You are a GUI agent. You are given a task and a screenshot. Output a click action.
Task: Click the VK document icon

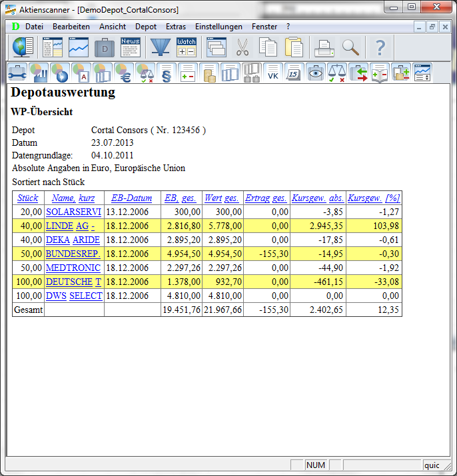tap(272, 73)
